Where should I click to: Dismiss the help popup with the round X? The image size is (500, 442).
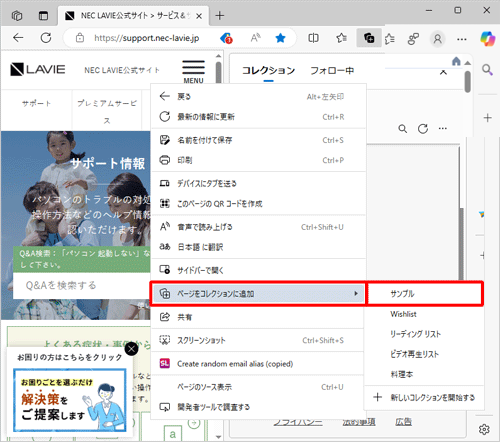[131, 349]
